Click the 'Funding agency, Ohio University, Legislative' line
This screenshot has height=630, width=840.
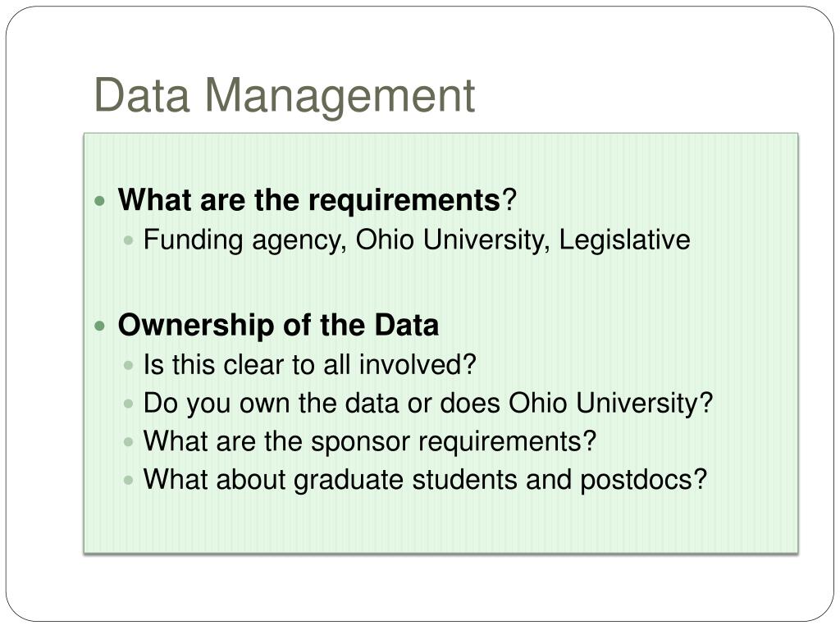[417, 240]
